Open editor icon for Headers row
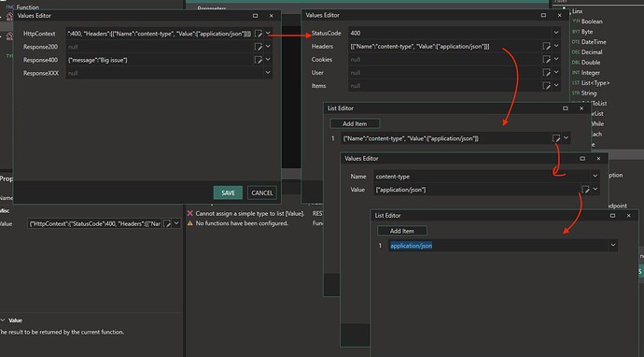This screenshot has height=357, width=644. pos(546,46)
